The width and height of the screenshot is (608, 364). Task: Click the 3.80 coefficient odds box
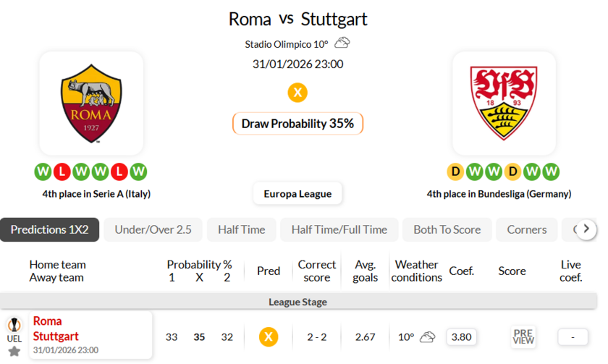coord(461,337)
